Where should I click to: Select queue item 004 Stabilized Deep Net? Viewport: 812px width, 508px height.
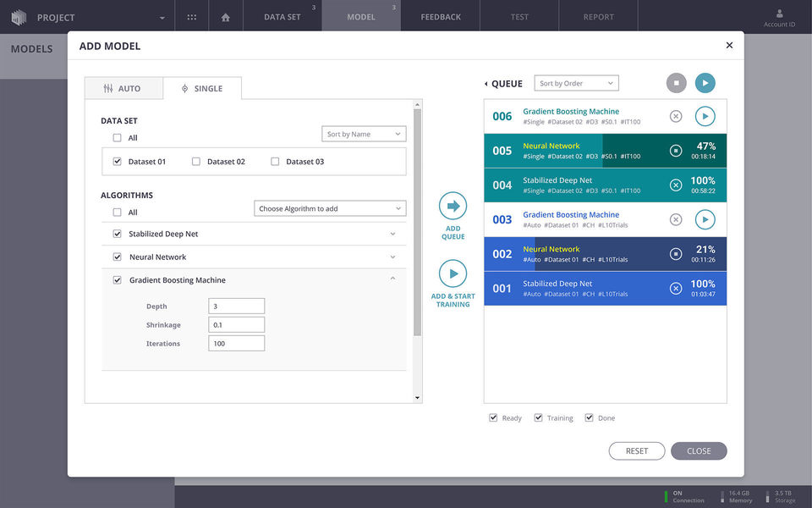(x=605, y=185)
